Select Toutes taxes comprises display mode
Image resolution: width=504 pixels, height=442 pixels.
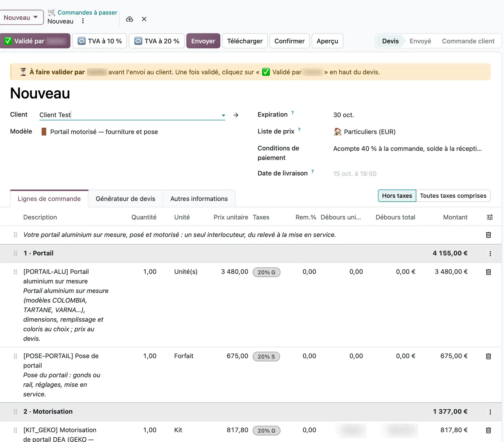[x=453, y=195]
